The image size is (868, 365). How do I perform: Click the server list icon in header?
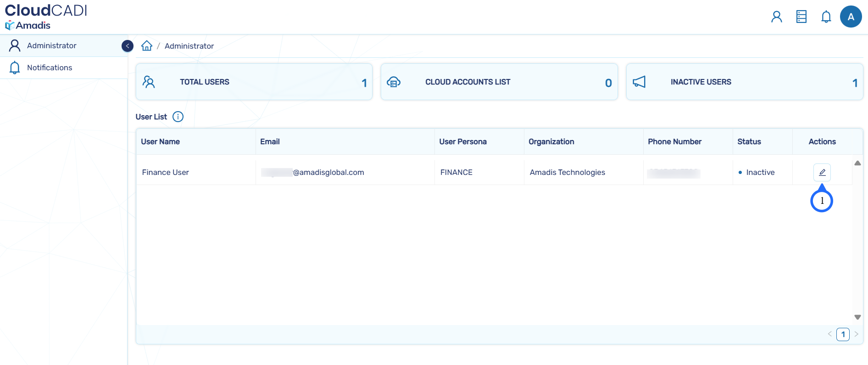tap(801, 17)
